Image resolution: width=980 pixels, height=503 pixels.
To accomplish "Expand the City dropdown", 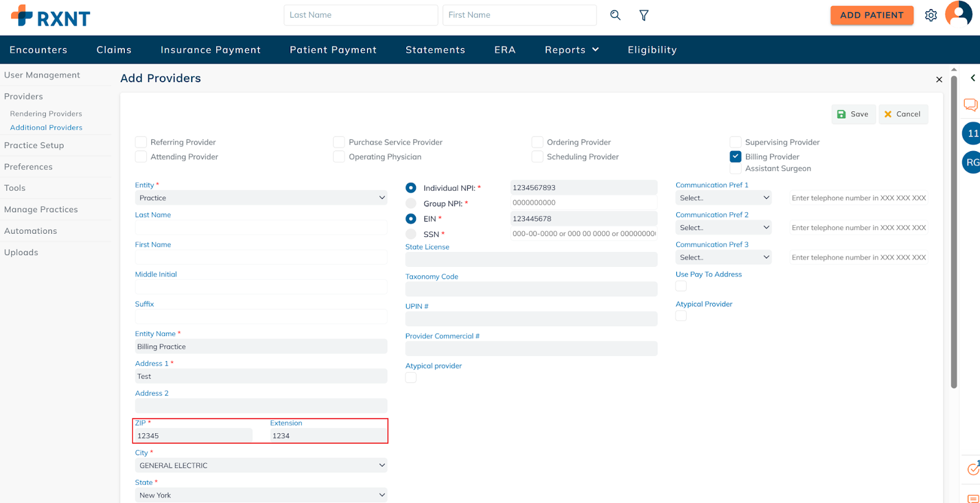I will 261,466.
